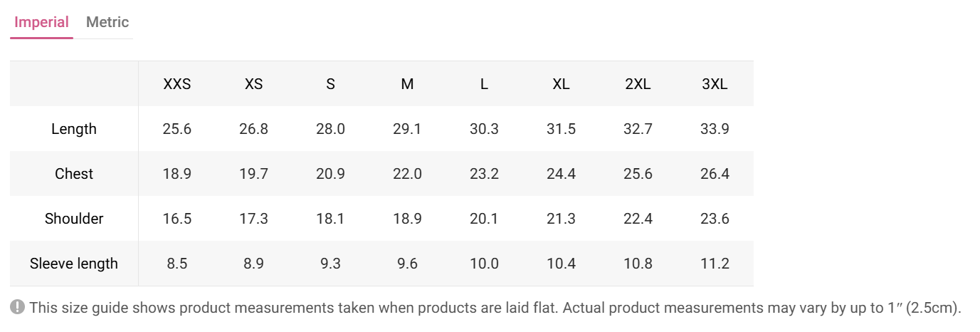
Task: Select the 3XL size column header
Action: (715, 84)
